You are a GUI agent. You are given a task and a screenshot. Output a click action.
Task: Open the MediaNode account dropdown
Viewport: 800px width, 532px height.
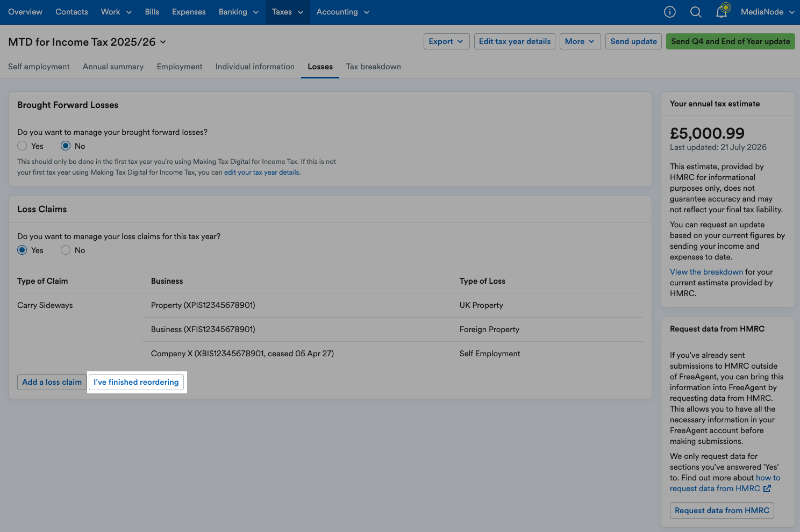(768, 12)
